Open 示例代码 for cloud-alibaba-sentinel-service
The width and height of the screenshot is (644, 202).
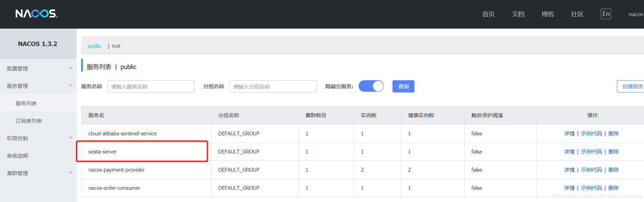coord(591,134)
